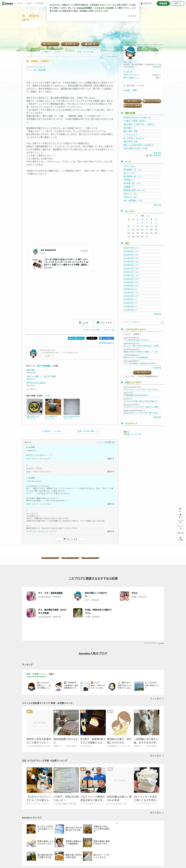Click the #お受験 hashtag
This screenshot has height=868, width=186.
[x=134, y=90]
